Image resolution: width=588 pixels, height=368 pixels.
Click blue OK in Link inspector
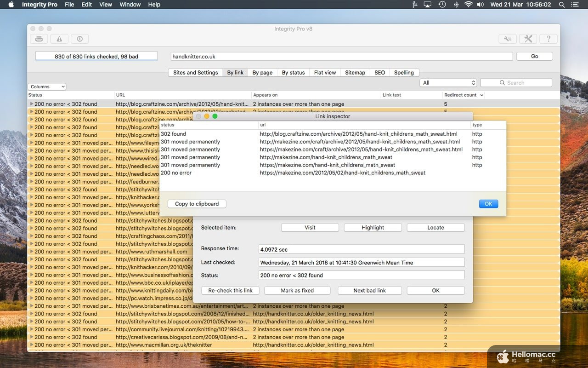tap(488, 204)
